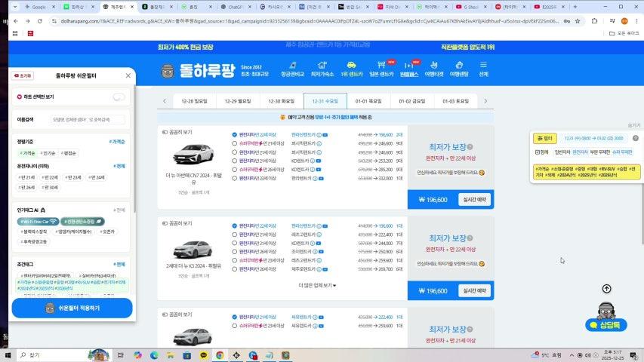Select the #오픈카 popular tag
Image resolution: width=644 pixels, height=362 pixels.
(108, 232)
